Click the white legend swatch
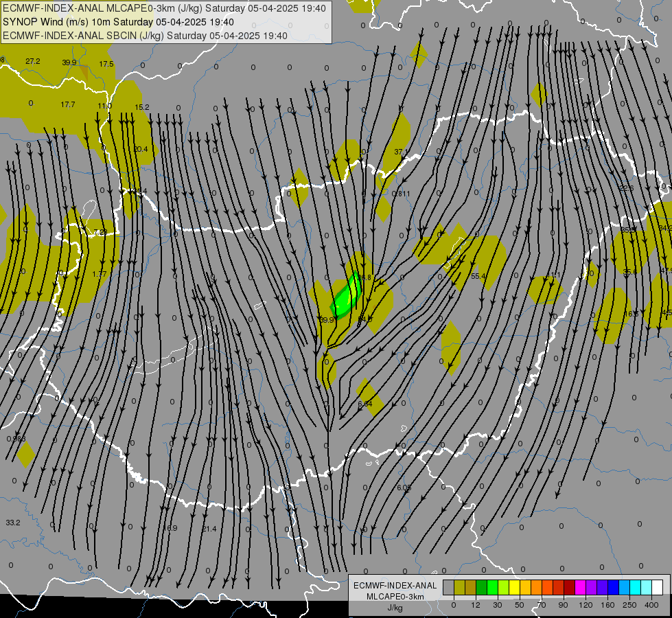672x618 pixels. click(657, 588)
